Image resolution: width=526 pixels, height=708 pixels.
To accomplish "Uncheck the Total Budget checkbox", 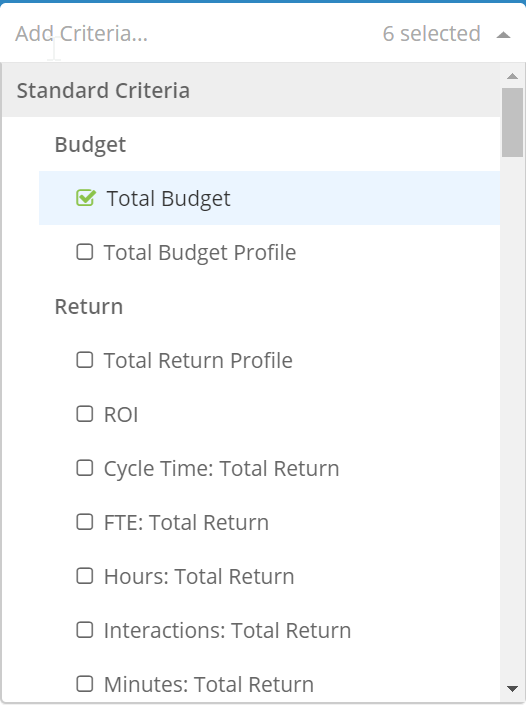I will [86, 198].
